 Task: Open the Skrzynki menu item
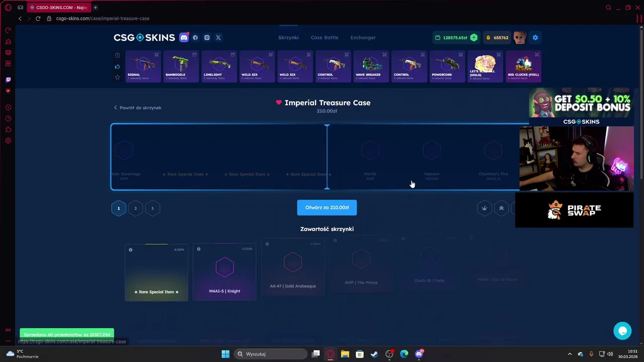click(x=288, y=38)
